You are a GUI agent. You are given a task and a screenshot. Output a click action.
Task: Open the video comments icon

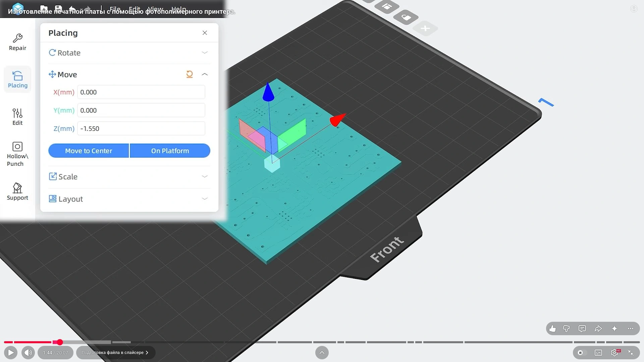click(x=582, y=329)
